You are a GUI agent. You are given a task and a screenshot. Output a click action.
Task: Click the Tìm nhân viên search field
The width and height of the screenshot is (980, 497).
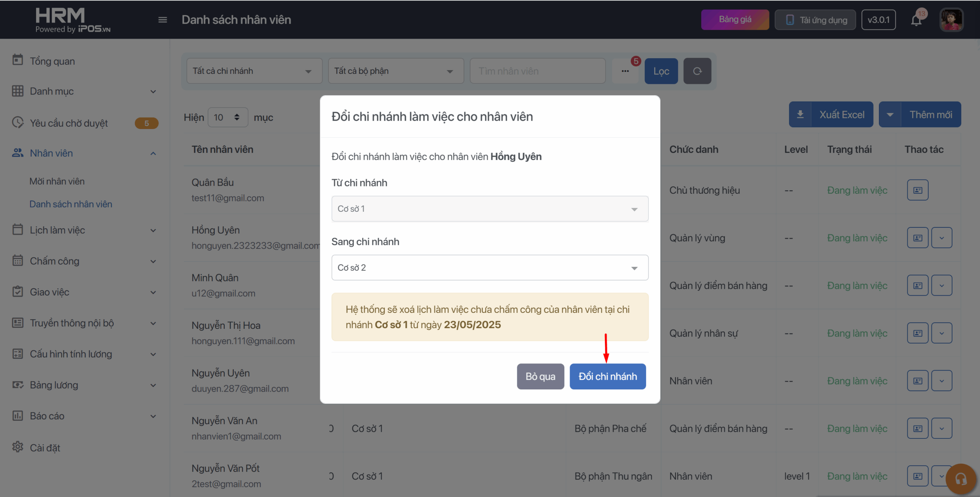tap(537, 71)
